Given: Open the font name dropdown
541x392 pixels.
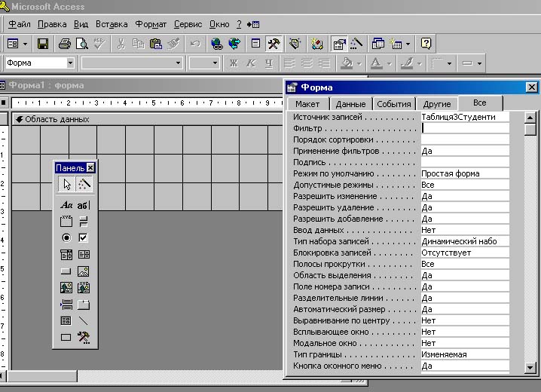Looking at the screenshot, I should (178, 63).
